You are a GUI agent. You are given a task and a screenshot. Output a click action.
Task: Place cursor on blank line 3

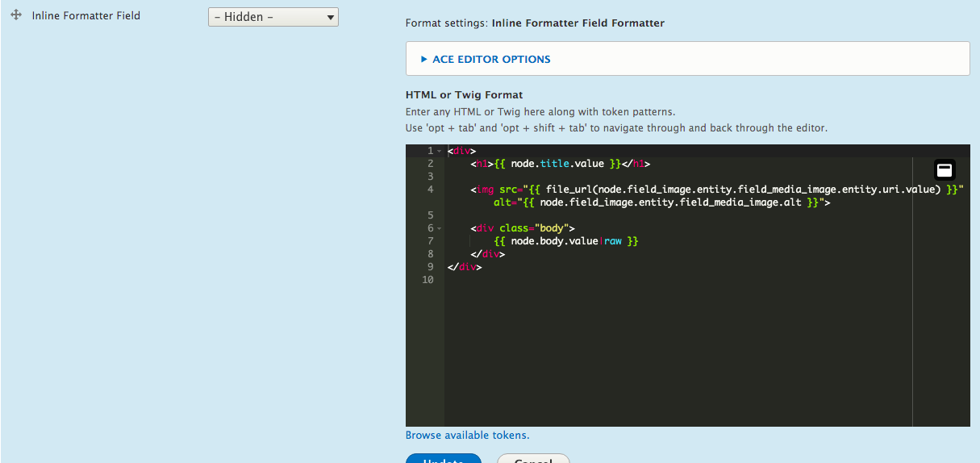pyautogui.click(x=565, y=177)
